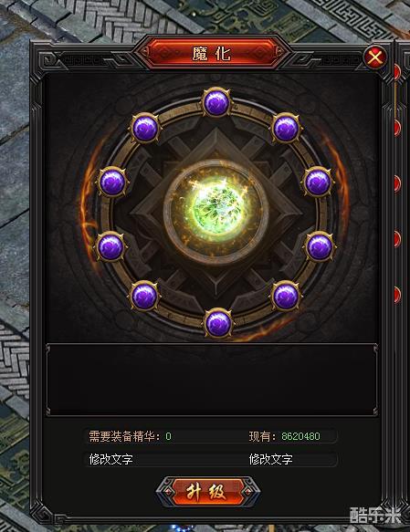Image resolution: width=410 pixels, height=532 pixels.
Task: Select the bottom purple orb on the ring
Action: [x=218, y=323]
